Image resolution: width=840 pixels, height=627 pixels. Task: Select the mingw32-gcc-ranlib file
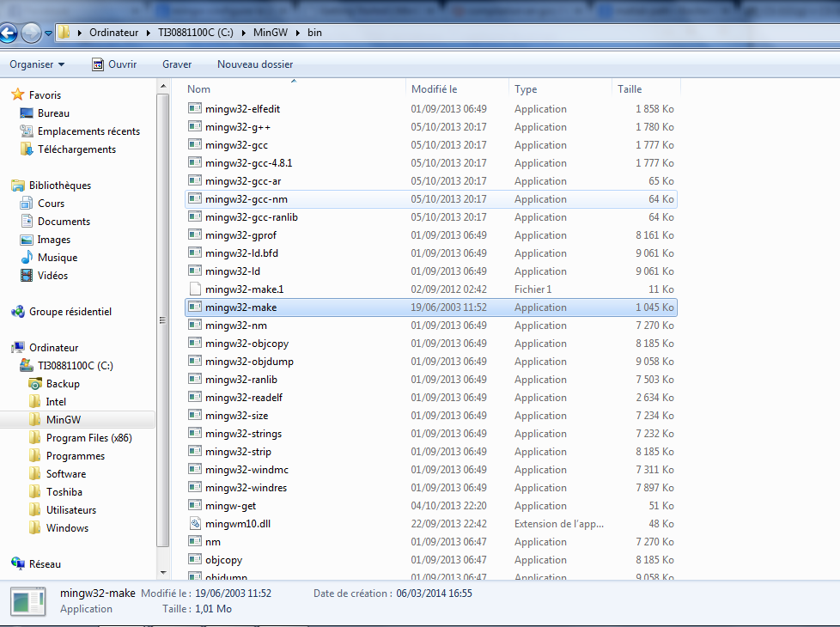(252, 217)
